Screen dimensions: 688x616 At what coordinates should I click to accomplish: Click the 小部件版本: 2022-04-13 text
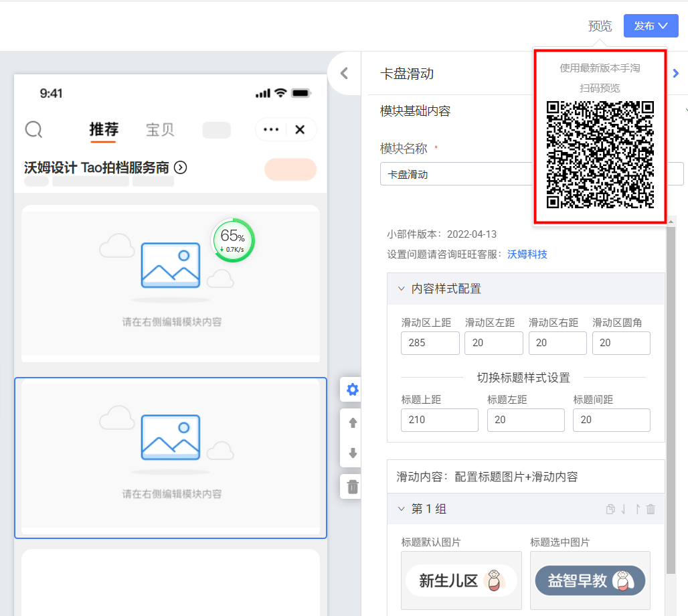[x=442, y=234]
